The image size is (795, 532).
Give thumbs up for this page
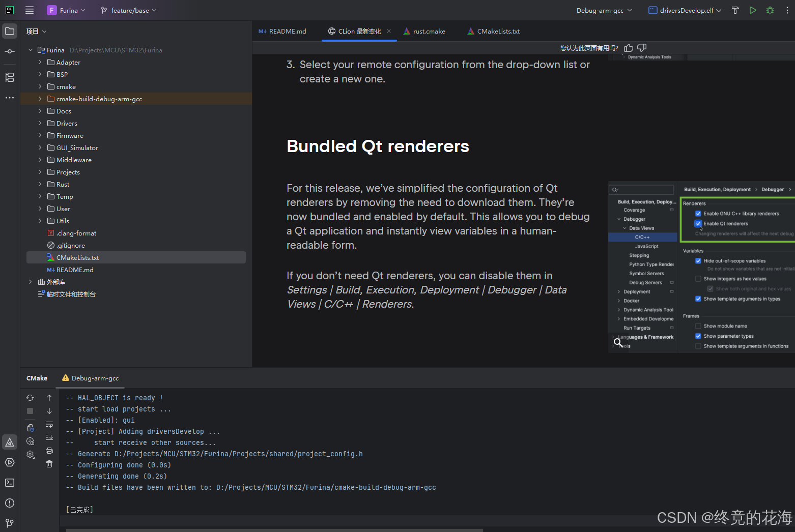[629, 48]
